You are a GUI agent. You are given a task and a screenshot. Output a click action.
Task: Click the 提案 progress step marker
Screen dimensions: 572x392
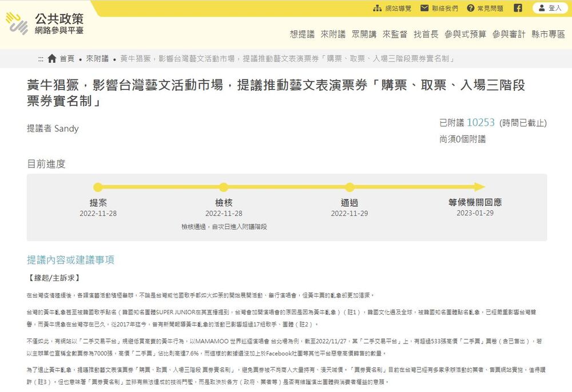(x=98, y=187)
